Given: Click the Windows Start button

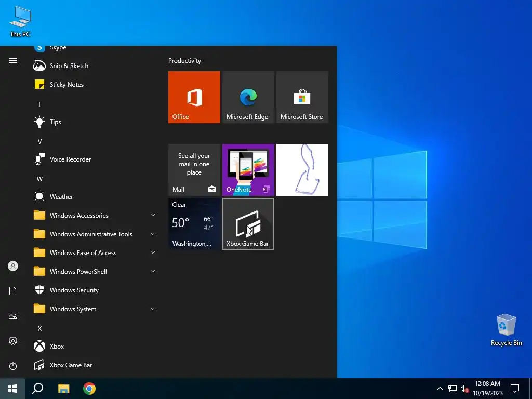Looking at the screenshot, I should coord(12,389).
